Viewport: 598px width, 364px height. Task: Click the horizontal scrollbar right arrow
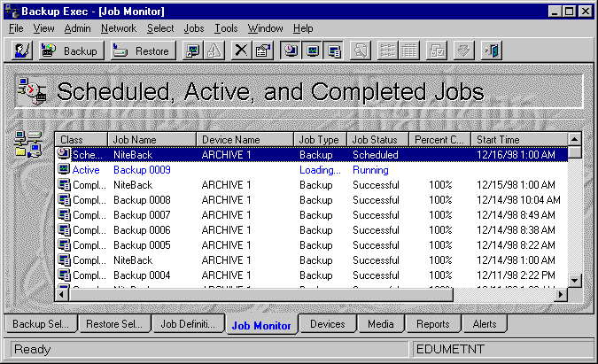pos(561,294)
